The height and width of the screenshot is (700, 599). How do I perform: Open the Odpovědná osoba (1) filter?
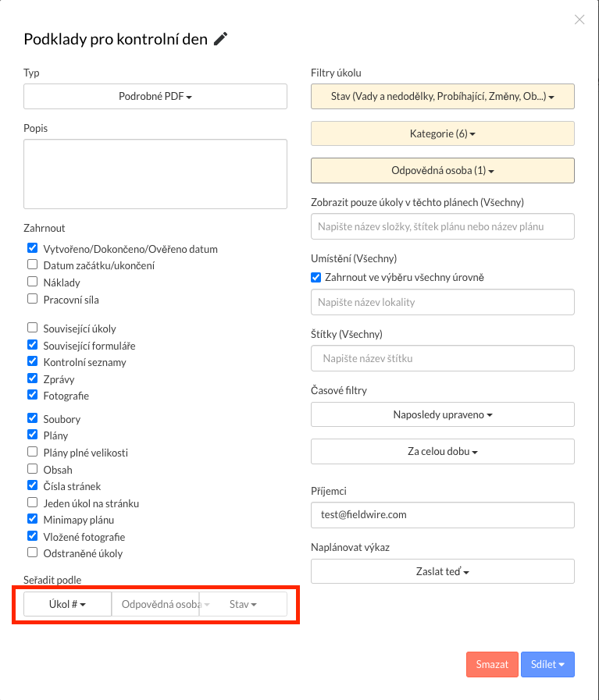443,171
